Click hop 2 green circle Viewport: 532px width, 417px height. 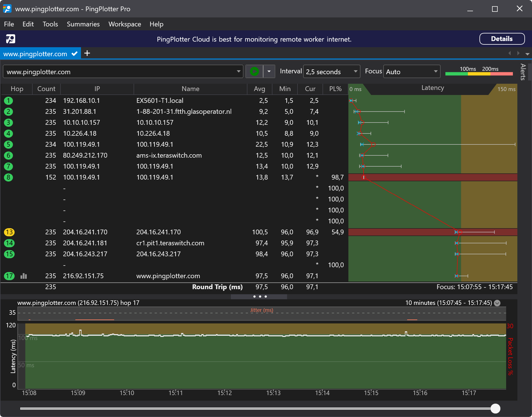(x=8, y=112)
